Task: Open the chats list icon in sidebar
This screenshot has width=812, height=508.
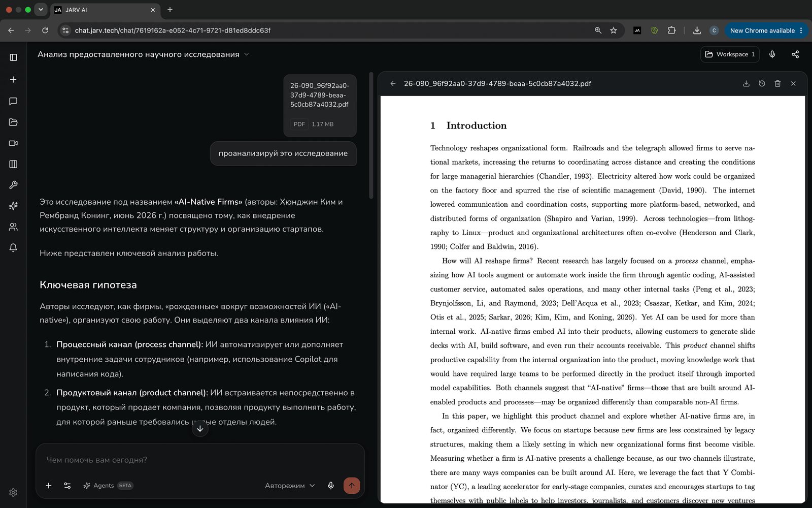Action: click(14, 101)
